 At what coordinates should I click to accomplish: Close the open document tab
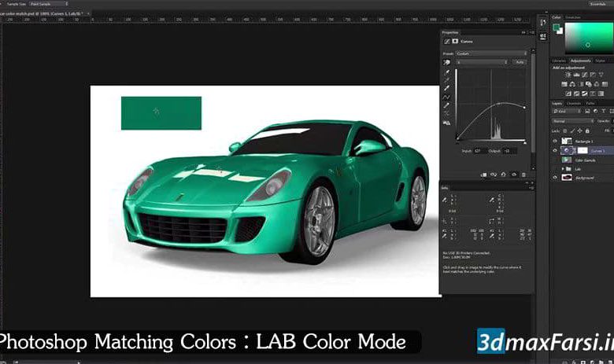[x=89, y=13]
